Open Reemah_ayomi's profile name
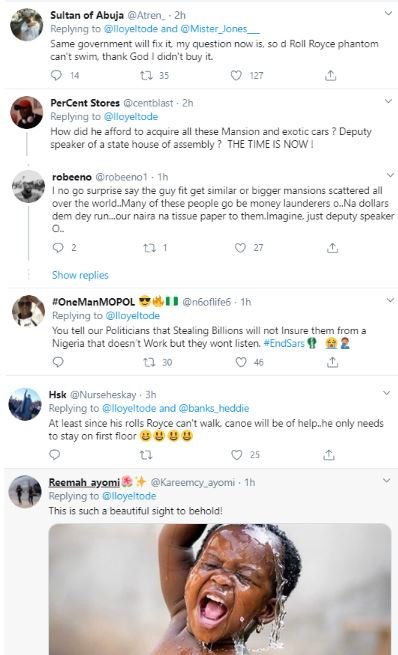 point(84,482)
